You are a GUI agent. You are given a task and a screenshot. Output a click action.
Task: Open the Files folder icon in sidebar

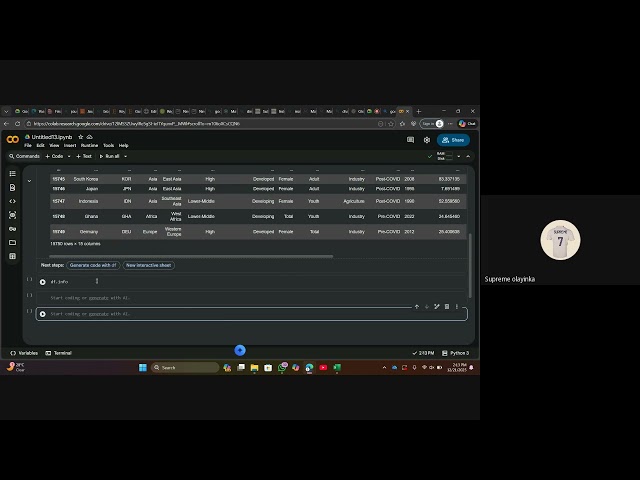pyautogui.click(x=13, y=242)
